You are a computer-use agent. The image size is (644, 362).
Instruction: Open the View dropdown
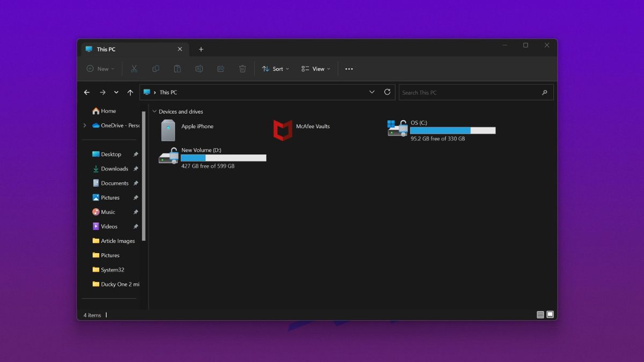[x=316, y=69]
